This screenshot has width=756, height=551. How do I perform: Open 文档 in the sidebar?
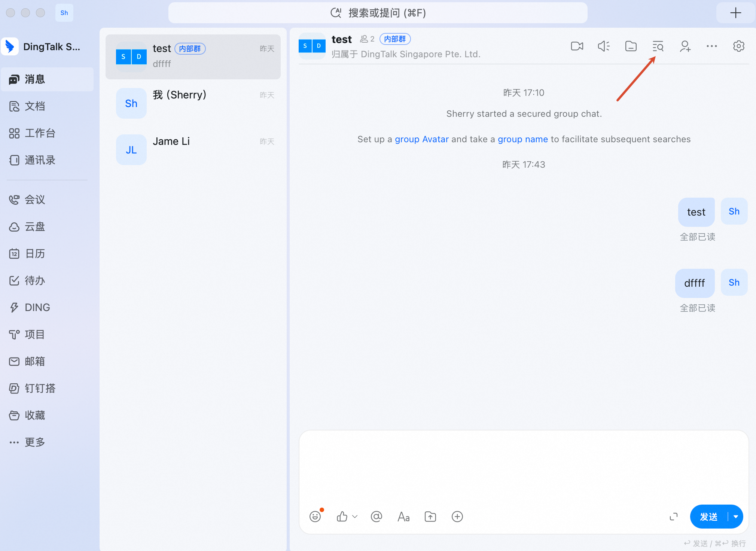tap(47, 106)
